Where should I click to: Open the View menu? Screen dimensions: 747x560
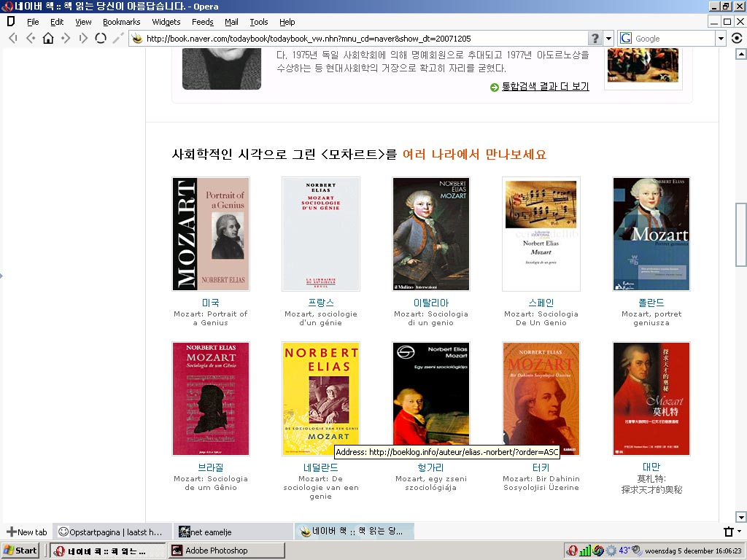pyautogui.click(x=83, y=22)
